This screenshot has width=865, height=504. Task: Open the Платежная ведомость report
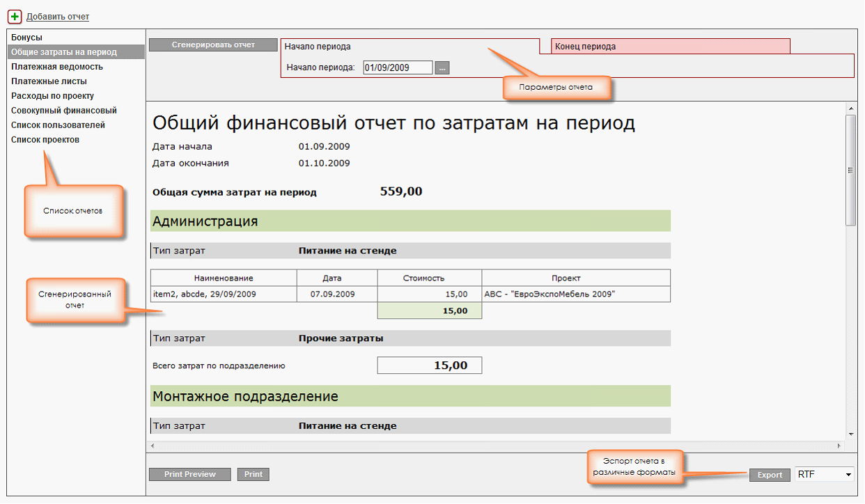pos(57,67)
